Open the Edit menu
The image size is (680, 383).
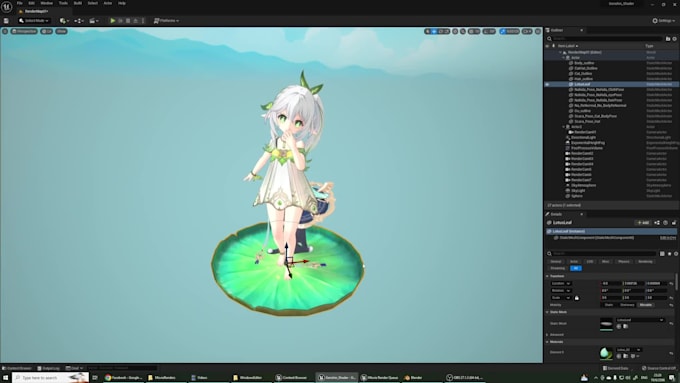tap(31, 3)
